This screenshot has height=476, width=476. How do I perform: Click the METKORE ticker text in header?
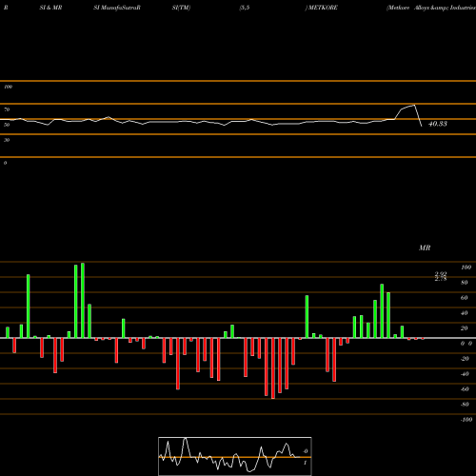[323, 8]
